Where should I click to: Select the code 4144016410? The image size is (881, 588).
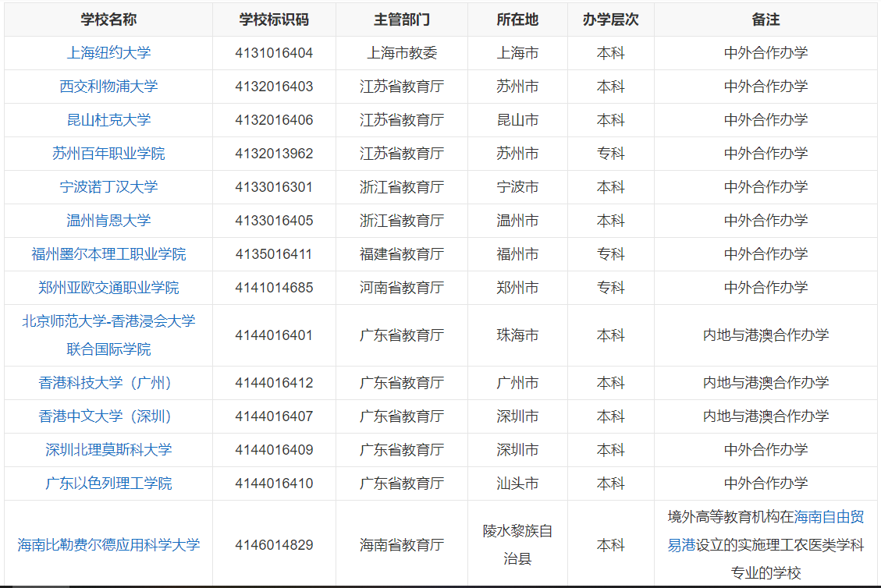[274, 484]
